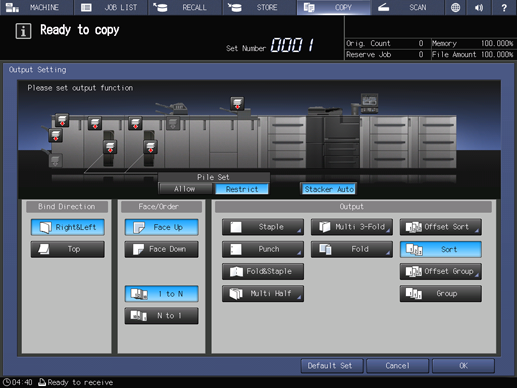The height and width of the screenshot is (388, 517).
Task: Click the 04:40 clock in status bar
Action: [18, 382]
